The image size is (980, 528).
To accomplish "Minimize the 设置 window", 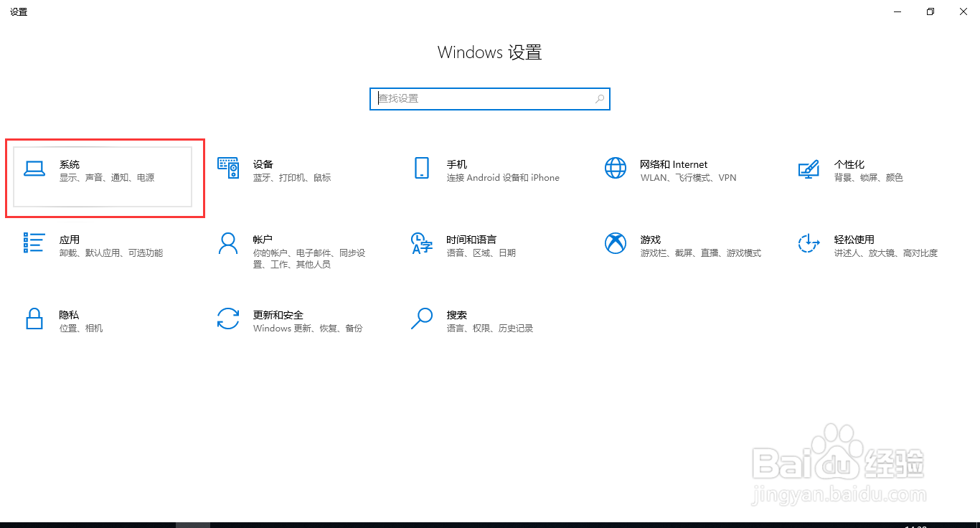I will (897, 11).
